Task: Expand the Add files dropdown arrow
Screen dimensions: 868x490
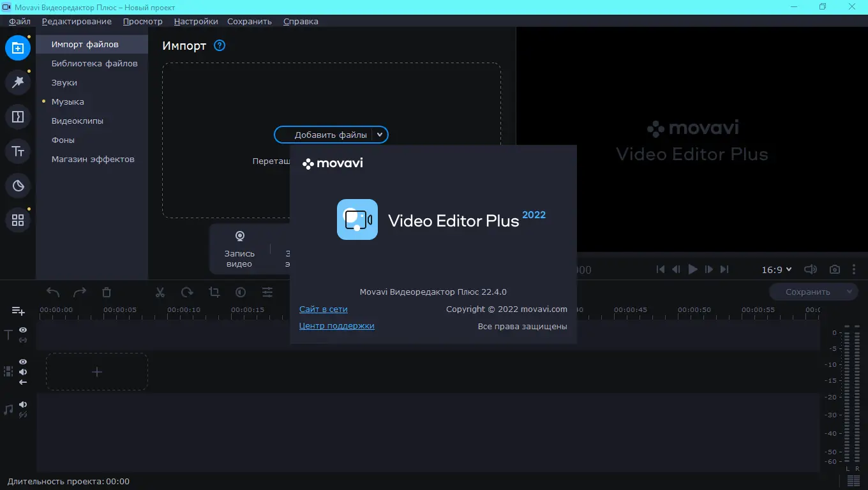Action: click(379, 135)
